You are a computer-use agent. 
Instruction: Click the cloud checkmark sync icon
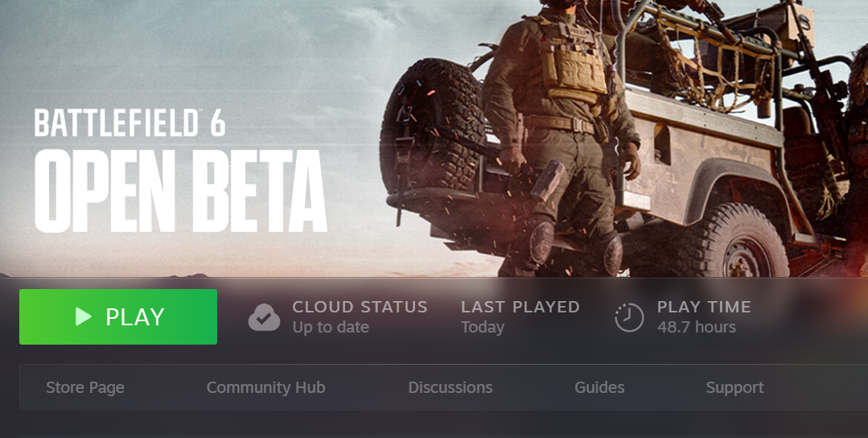click(x=264, y=317)
